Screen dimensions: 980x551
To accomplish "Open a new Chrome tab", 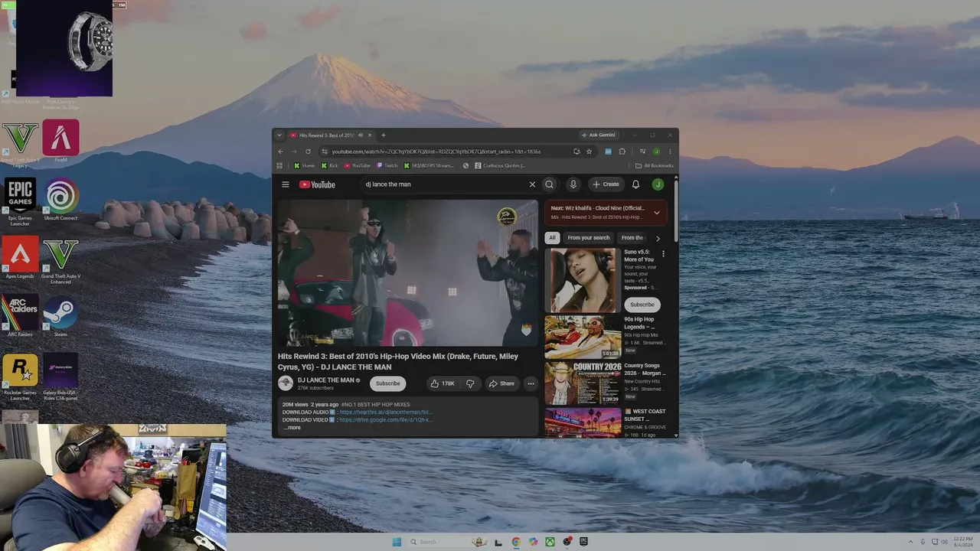I will (x=384, y=135).
